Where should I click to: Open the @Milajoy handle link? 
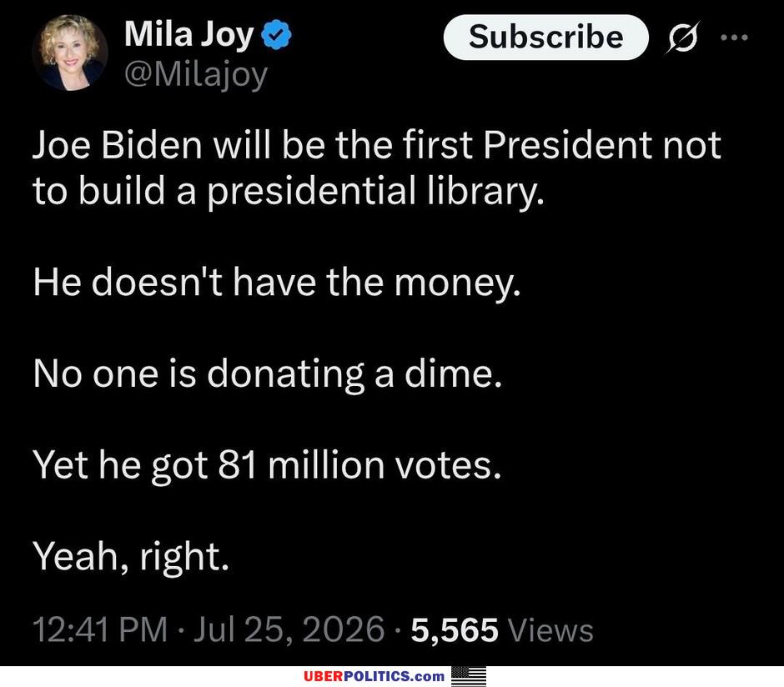pyautogui.click(x=196, y=75)
